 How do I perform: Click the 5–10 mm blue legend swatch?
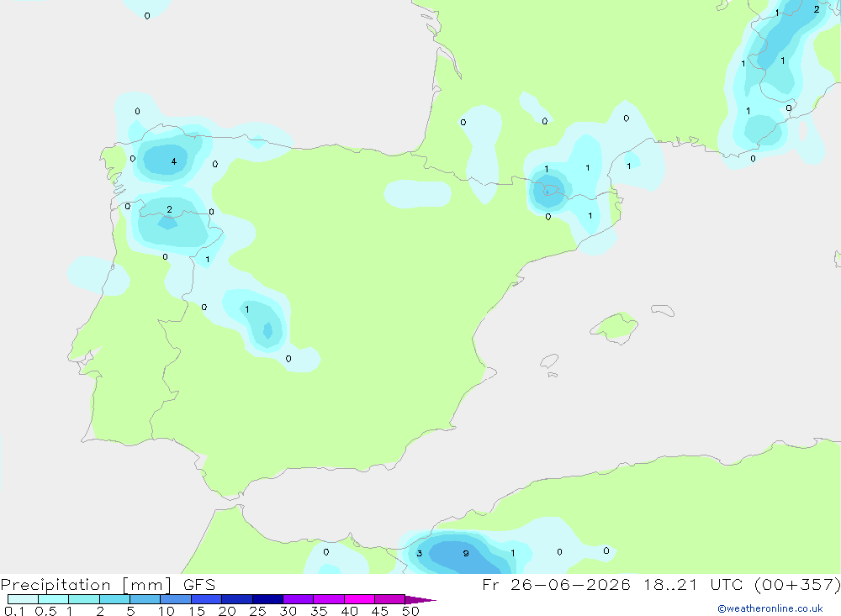tap(145, 599)
